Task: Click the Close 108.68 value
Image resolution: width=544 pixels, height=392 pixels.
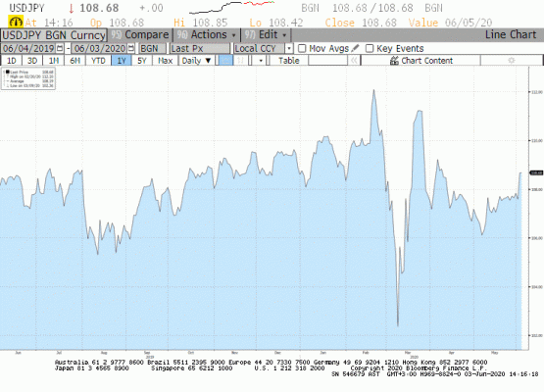Action: pos(361,23)
